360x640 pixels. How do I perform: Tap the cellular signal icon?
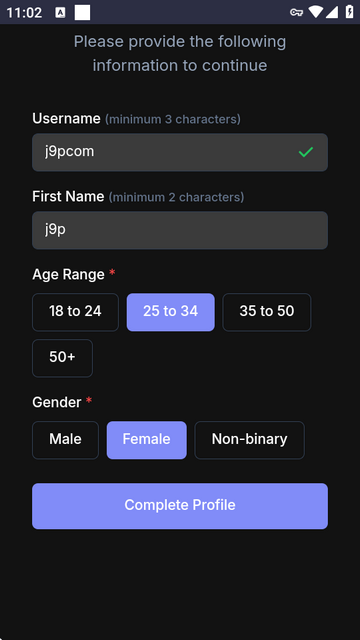[332, 12]
